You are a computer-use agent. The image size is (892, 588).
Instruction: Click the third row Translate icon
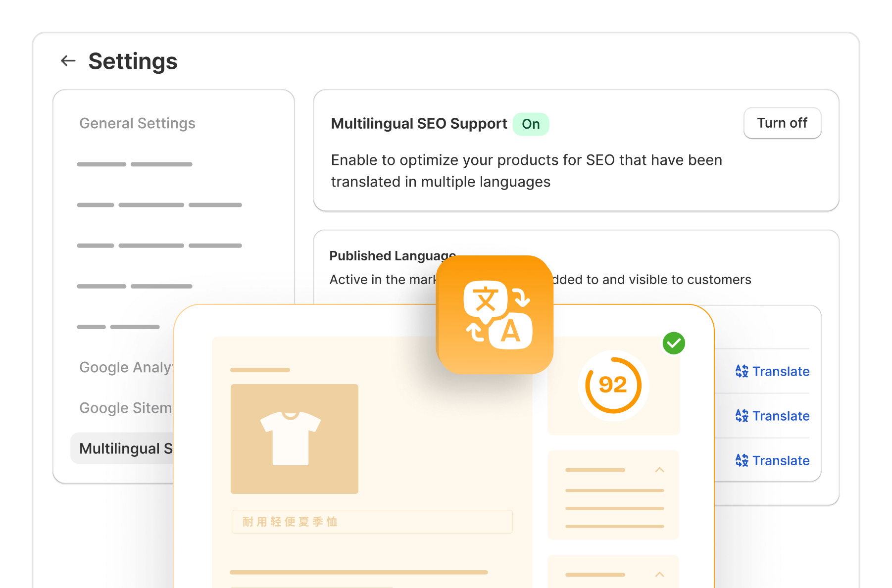click(742, 460)
